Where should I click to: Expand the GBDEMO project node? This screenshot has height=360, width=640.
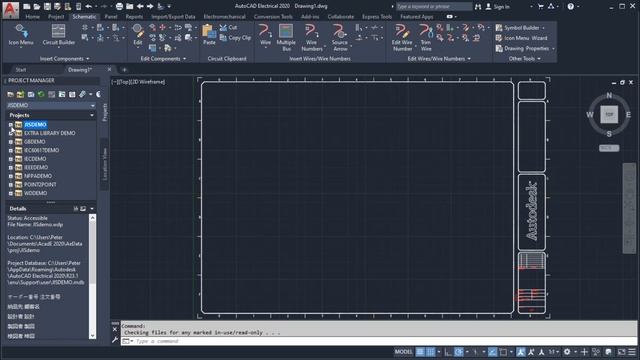coord(11,142)
